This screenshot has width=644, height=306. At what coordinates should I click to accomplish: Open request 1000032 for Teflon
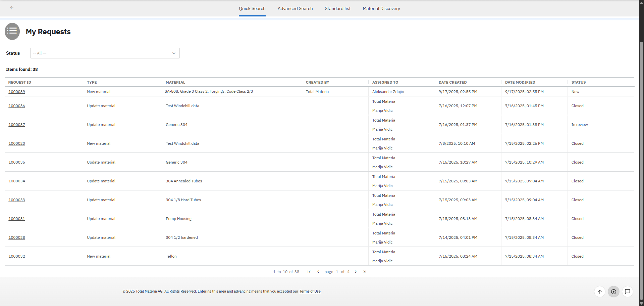coord(17,256)
